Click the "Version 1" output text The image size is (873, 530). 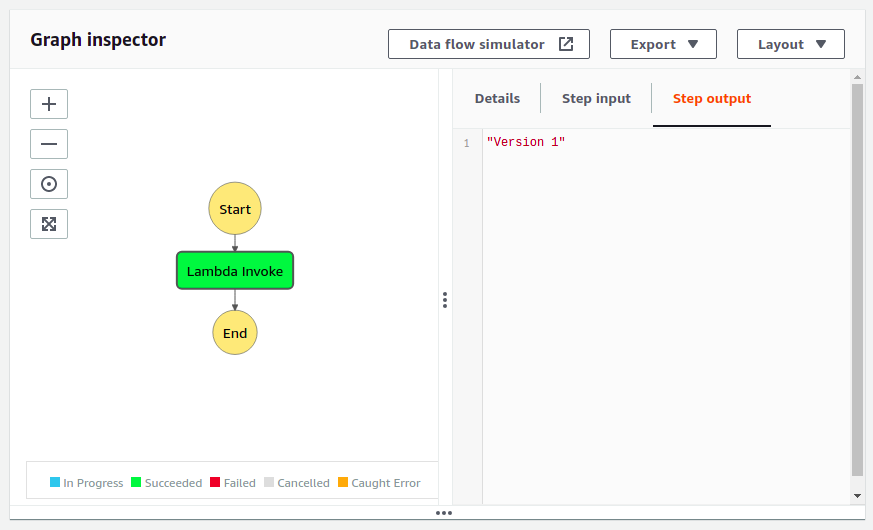pos(526,142)
